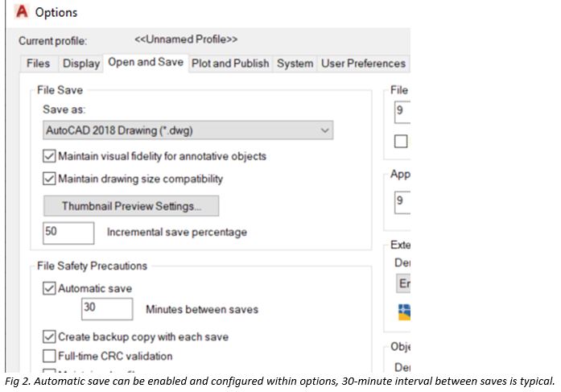Image resolution: width=561 pixels, height=392 pixels.
Task: Click the Unnamed Profile text
Action: (x=186, y=39)
